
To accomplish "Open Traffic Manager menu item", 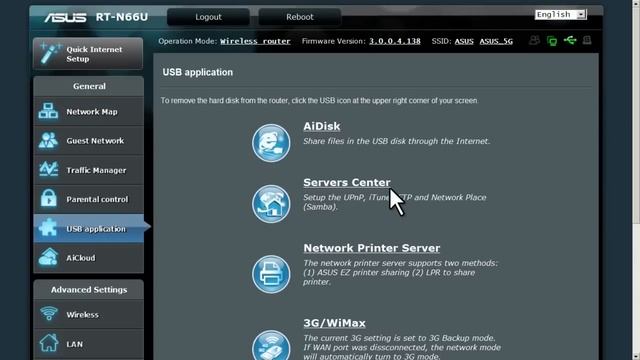I will (89, 170).
